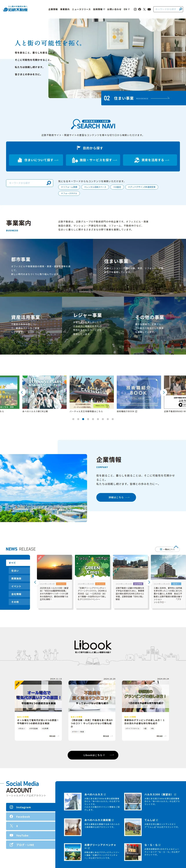Click 詳細はこちら button in 企業情報

click(116, 497)
